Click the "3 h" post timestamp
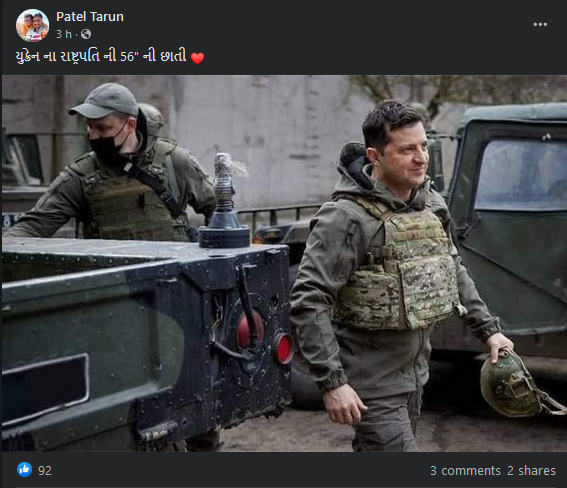This screenshot has height=488, width=567. [64, 34]
